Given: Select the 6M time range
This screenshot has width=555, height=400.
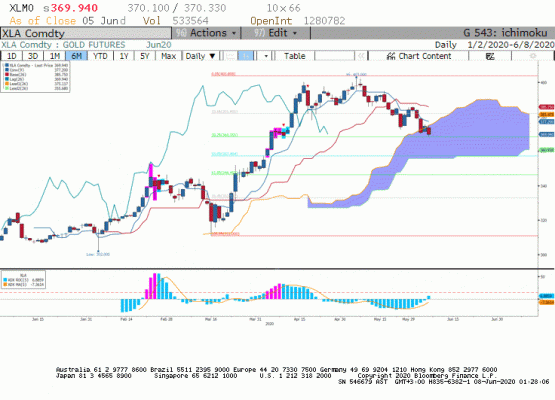Looking at the screenshot, I should [76, 56].
